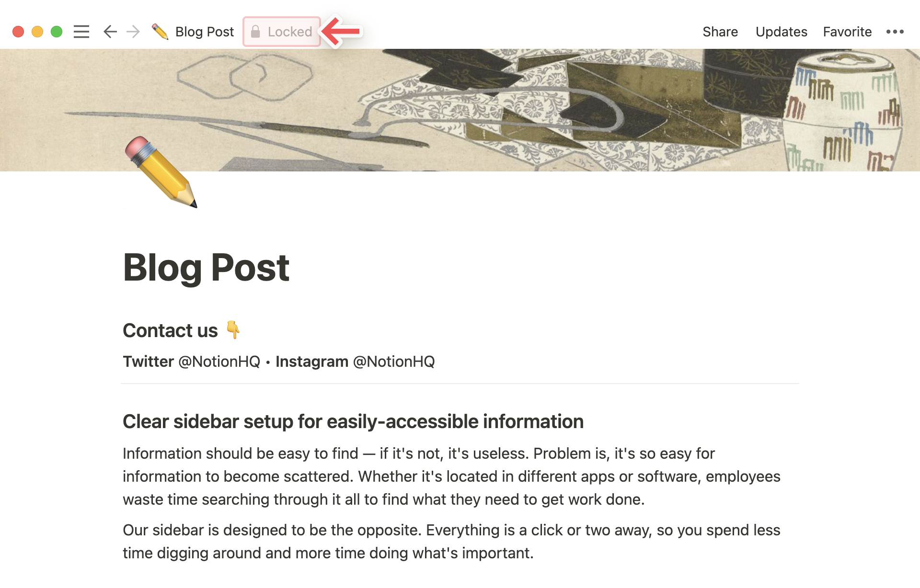Click the Favorite button in top right
920x588 pixels.
(x=847, y=31)
